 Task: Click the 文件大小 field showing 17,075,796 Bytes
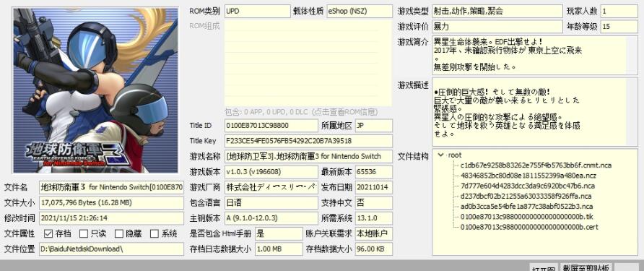(111, 203)
